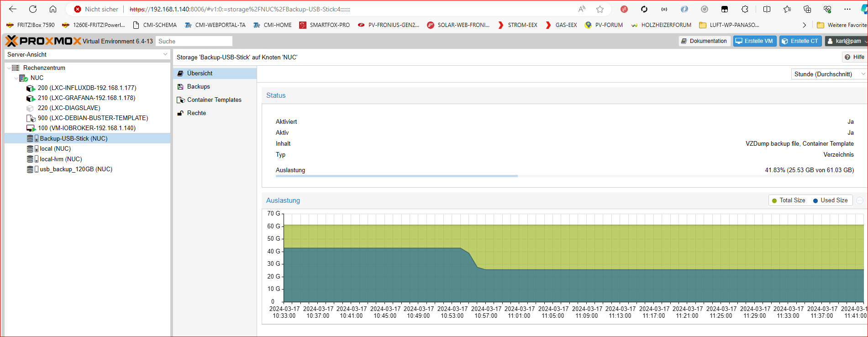Select tree item 200 (LXC-INFLUXDB-192.168.1.177)

tap(87, 88)
